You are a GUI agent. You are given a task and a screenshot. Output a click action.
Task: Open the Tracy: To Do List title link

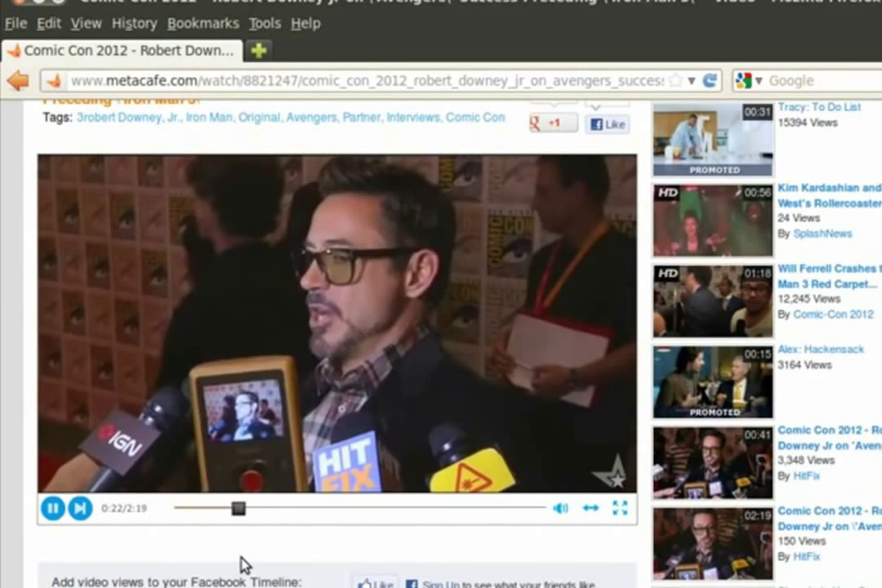click(x=819, y=107)
